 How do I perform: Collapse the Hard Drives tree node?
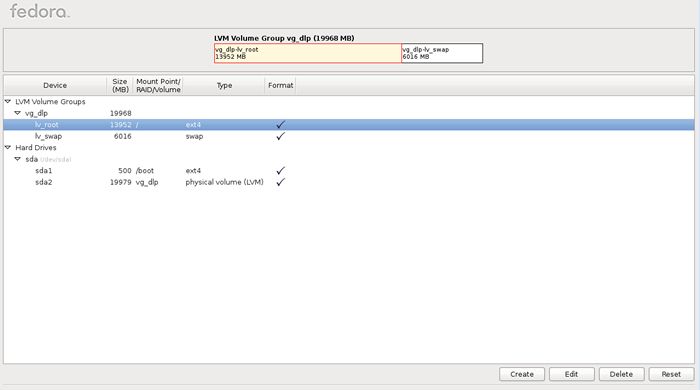[x=8, y=147]
